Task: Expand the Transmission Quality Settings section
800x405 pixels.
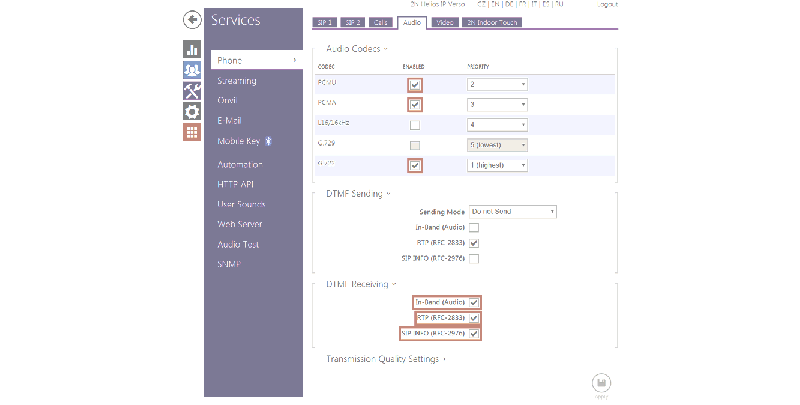Action: 385,357
